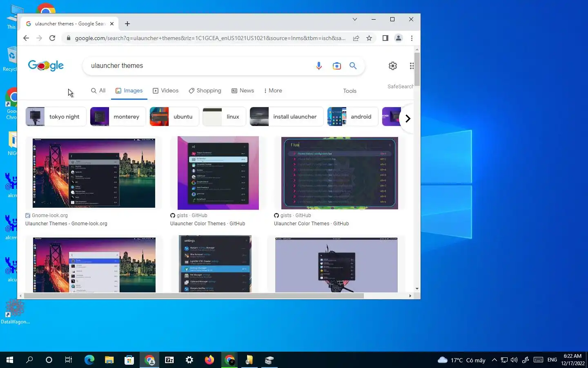Open the Chrome profile avatar
588x368 pixels.
click(x=399, y=38)
